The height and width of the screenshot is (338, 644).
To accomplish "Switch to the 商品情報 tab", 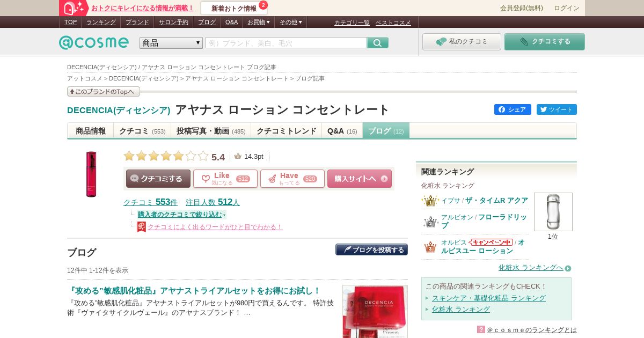I will [x=91, y=131].
